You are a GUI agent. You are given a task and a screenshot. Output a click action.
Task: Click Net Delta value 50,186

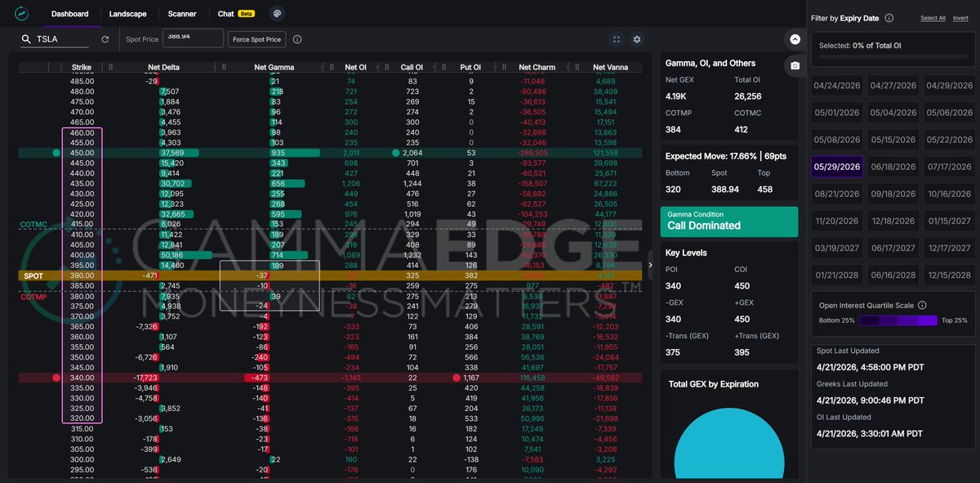(172, 255)
